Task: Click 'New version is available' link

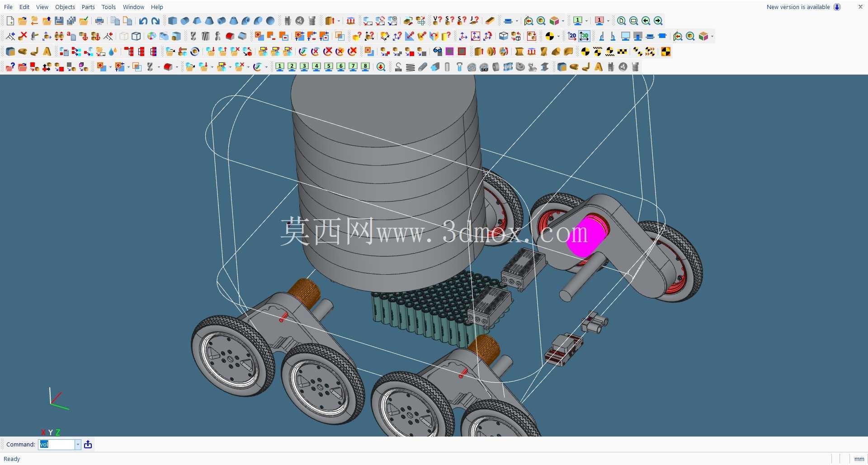Action: (798, 7)
